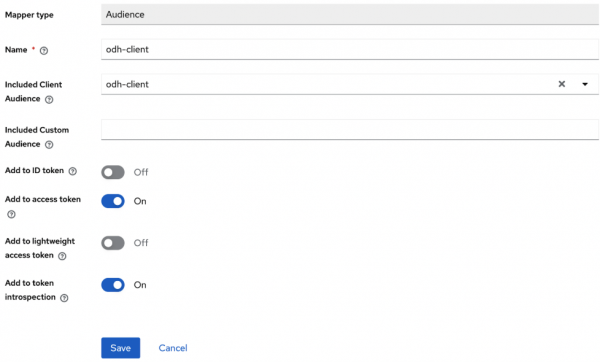
Task: Click the Save button
Action: tap(121, 348)
